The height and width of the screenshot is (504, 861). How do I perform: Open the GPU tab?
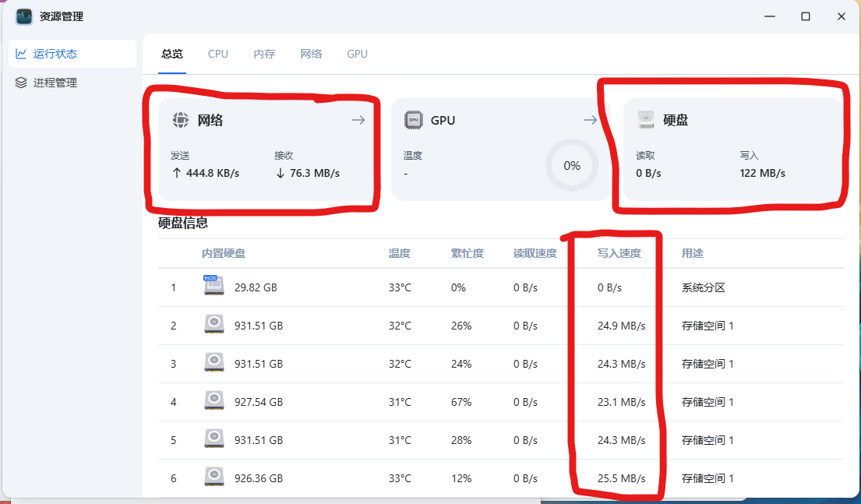(356, 54)
